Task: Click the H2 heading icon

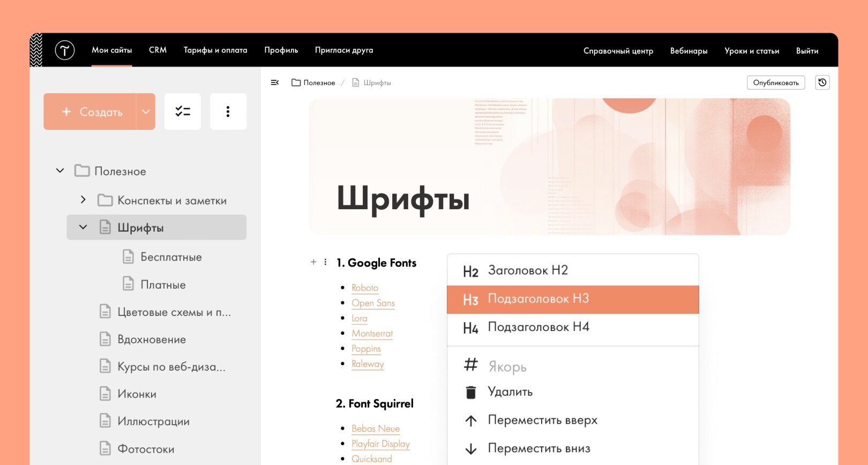Action: click(470, 271)
